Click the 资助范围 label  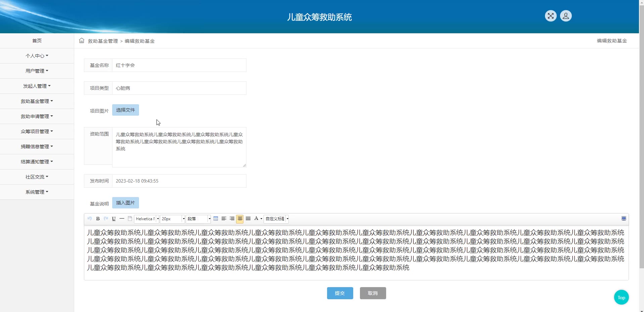click(99, 134)
